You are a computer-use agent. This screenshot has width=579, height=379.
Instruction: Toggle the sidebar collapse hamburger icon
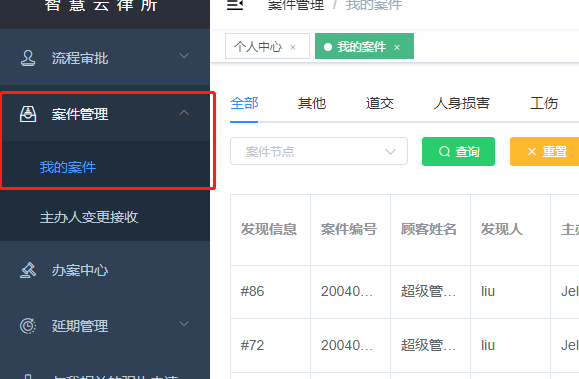pos(235,5)
